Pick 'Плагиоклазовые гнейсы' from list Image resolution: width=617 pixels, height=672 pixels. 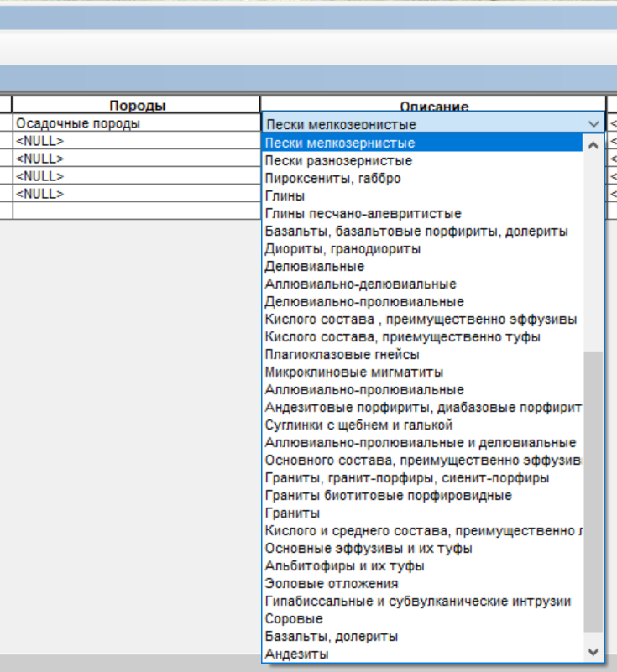click(422, 354)
